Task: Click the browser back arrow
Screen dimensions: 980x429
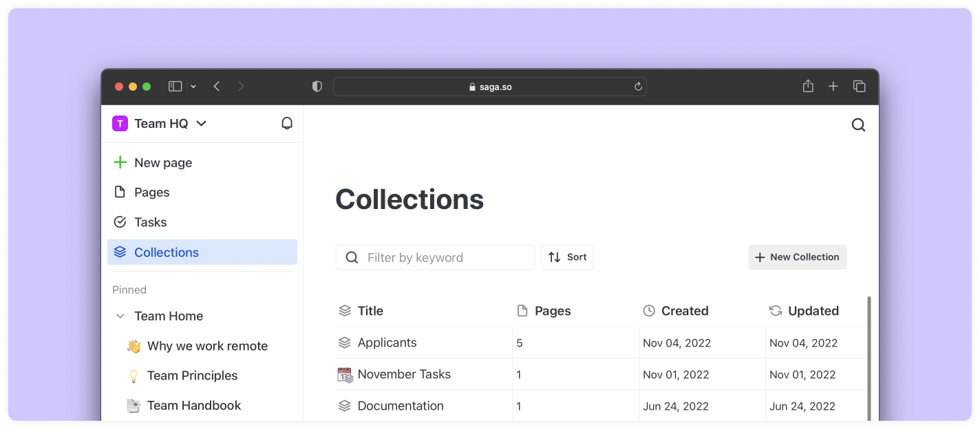Action: pyautogui.click(x=217, y=87)
